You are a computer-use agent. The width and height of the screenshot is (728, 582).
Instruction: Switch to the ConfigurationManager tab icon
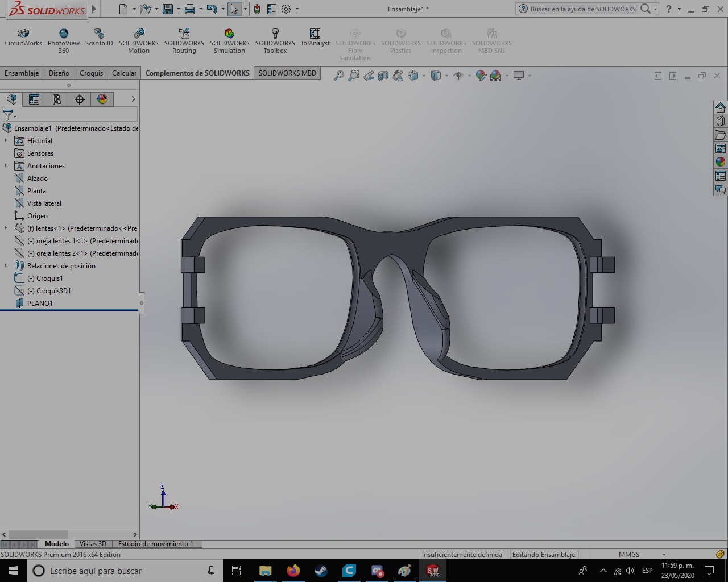pos(57,99)
